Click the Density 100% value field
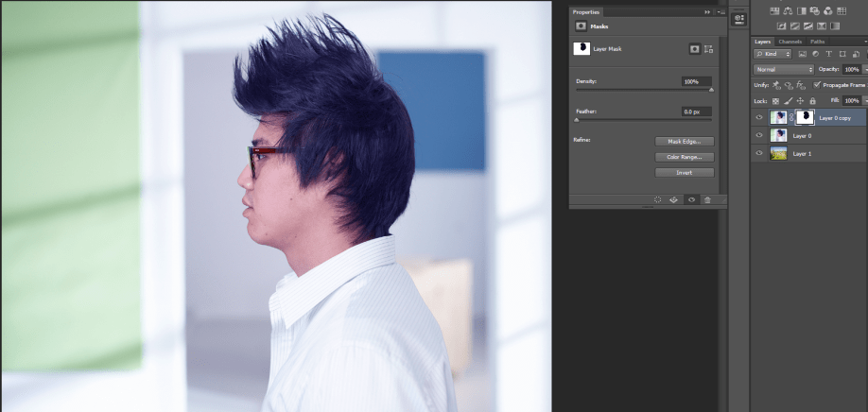This screenshot has height=412, width=868. tap(697, 81)
